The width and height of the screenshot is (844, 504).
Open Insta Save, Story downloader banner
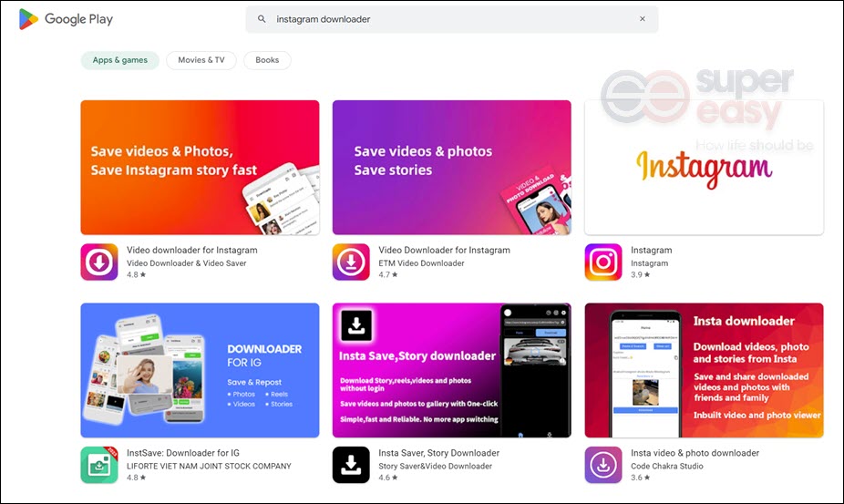451,370
